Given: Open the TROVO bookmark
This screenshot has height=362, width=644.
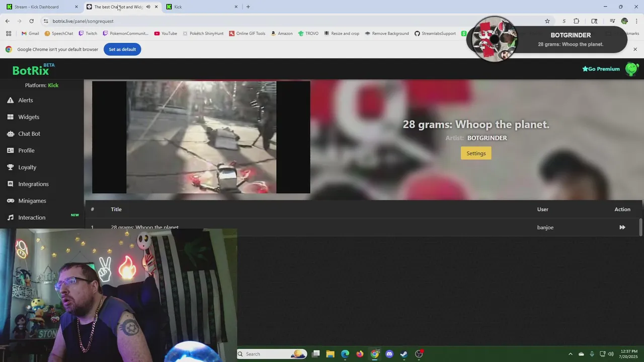Looking at the screenshot, I should click(x=307, y=34).
